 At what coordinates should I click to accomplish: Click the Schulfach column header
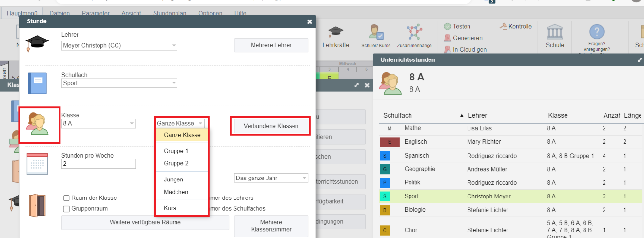coord(398,115)
